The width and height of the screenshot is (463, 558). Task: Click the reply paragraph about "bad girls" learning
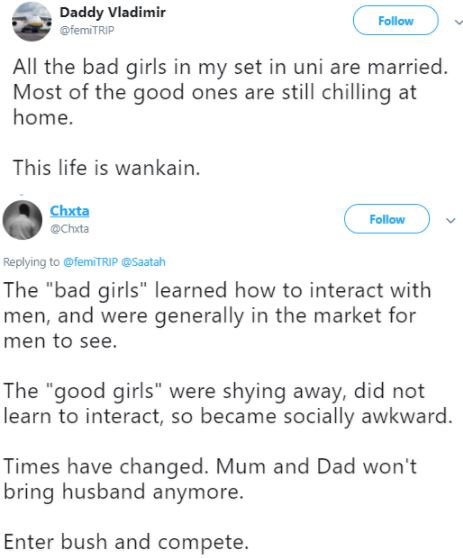point(217,315)
